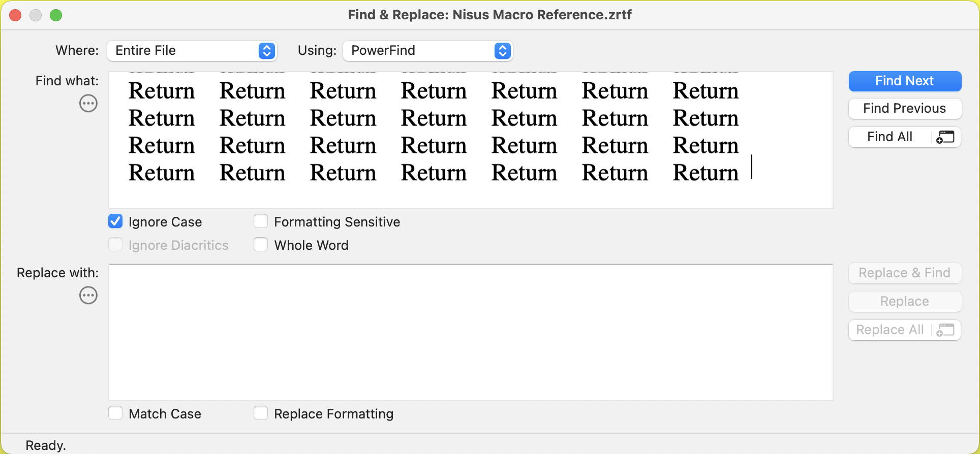Click inside the Replace with text field
Screen dimensions: 980x454
click(x=470, y=332)
